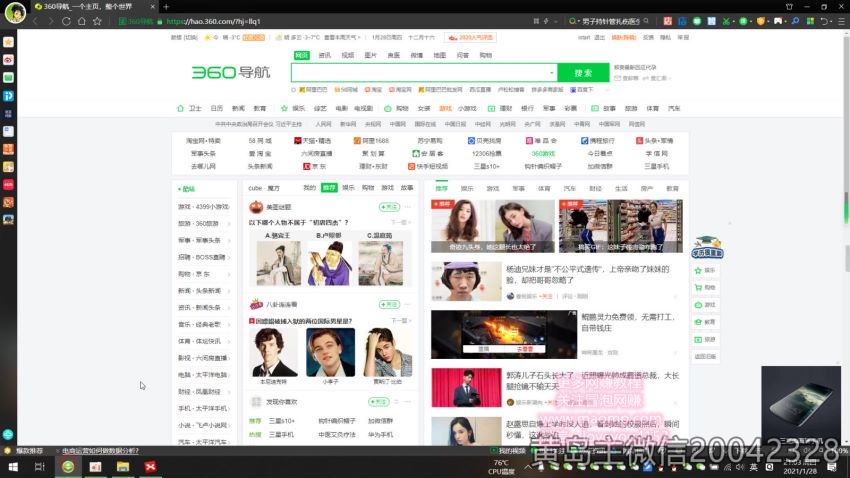
Task: Click 下一题 on the 八卦连连看 quiz
Action: click(400, 321)
